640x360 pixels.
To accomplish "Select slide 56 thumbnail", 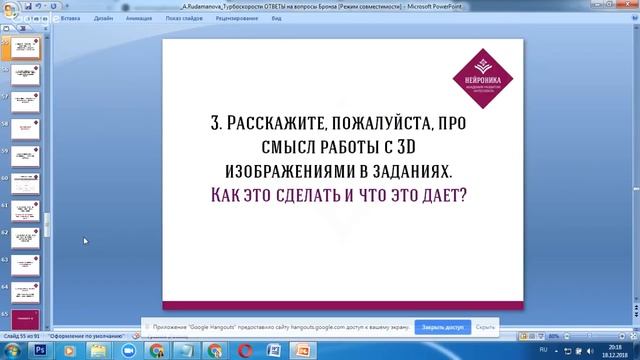I will coord(25,76).
